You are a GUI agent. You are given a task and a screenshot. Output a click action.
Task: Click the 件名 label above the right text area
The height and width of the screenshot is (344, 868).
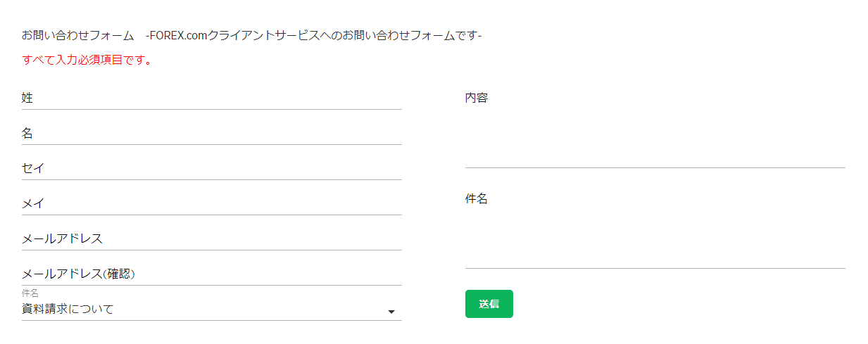coord(477,199)
